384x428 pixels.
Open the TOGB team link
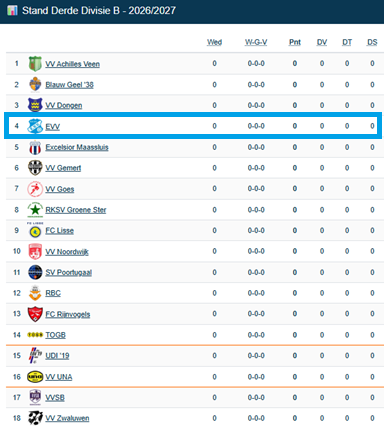click(56, 335)
